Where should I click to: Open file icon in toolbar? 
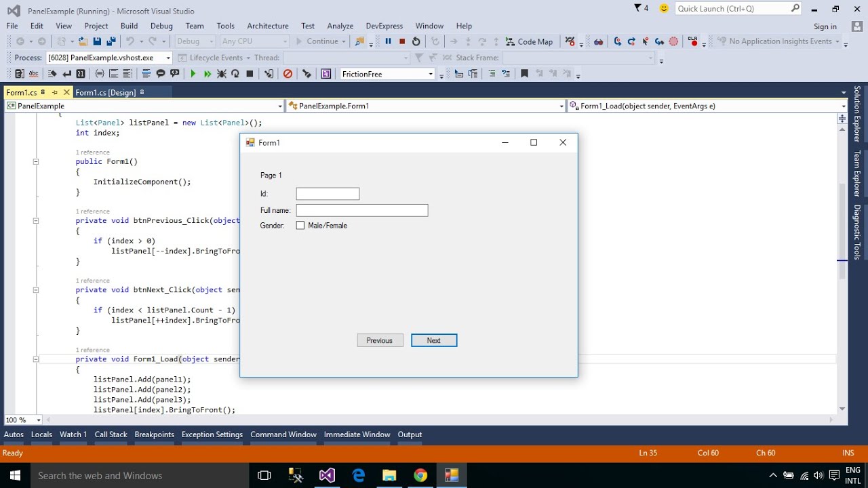click(81, 41)
